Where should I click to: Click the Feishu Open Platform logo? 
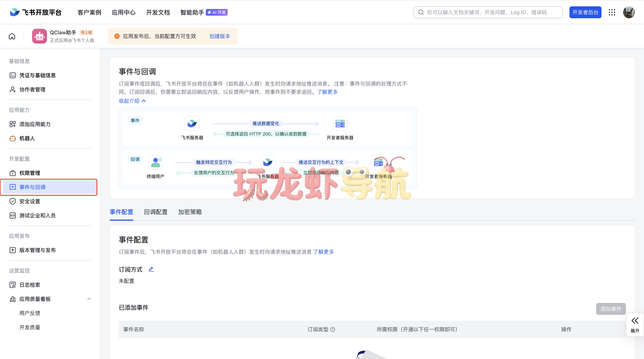36,12
